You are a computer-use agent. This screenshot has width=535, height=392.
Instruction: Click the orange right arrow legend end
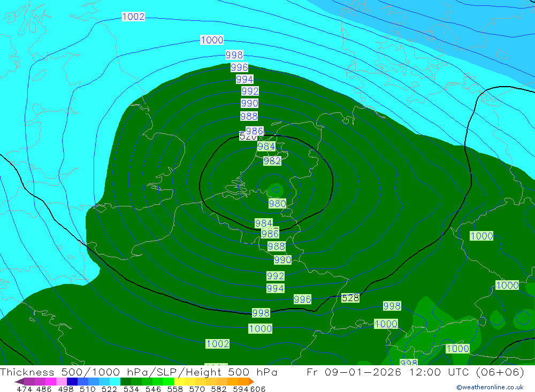coord(251,381)
